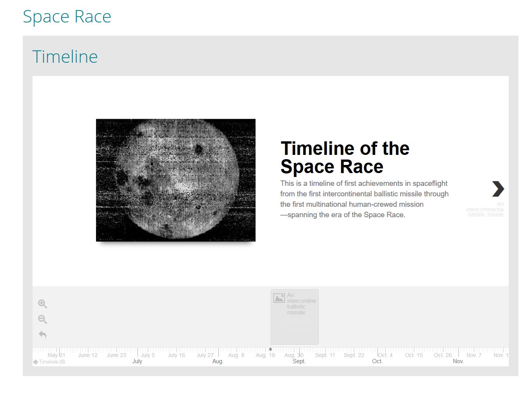This screenshot has width=532, height=393.
Task: Click the zoom out magnifier icon
Action: (x=43, y=319)
